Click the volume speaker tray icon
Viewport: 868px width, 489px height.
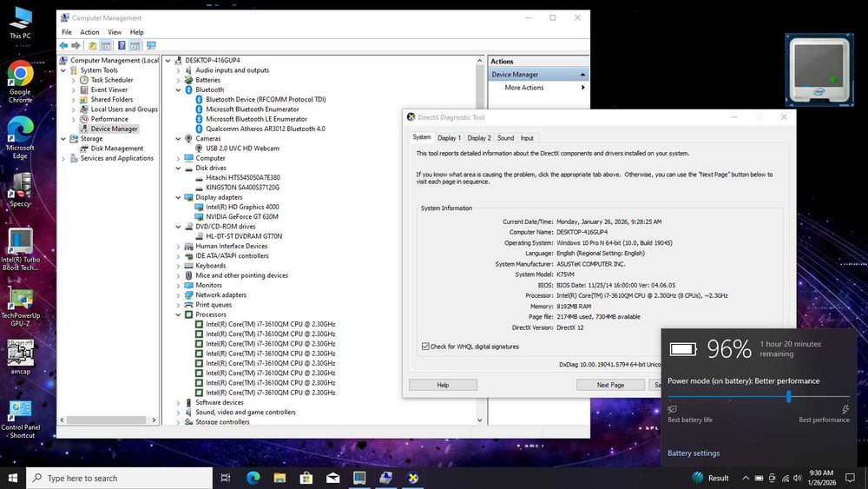tap(797, 478)
